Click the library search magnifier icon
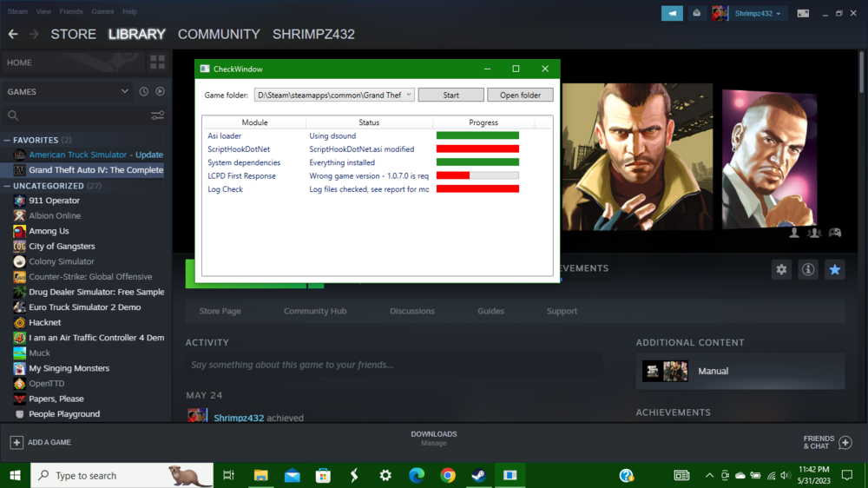 13,115
